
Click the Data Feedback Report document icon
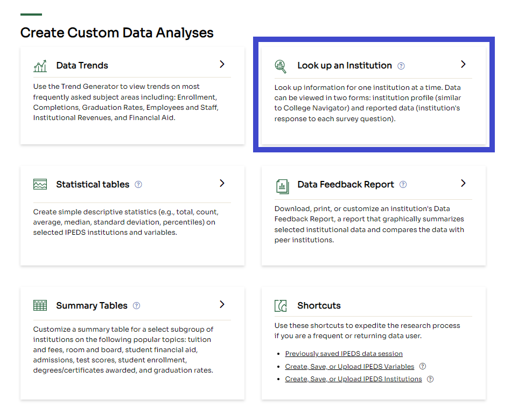[x=282, y=186]
